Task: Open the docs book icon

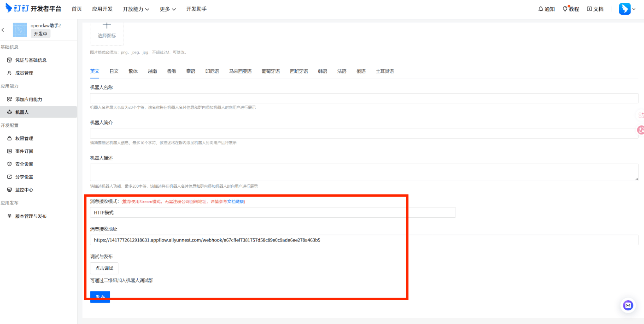Action: point(589,9)
